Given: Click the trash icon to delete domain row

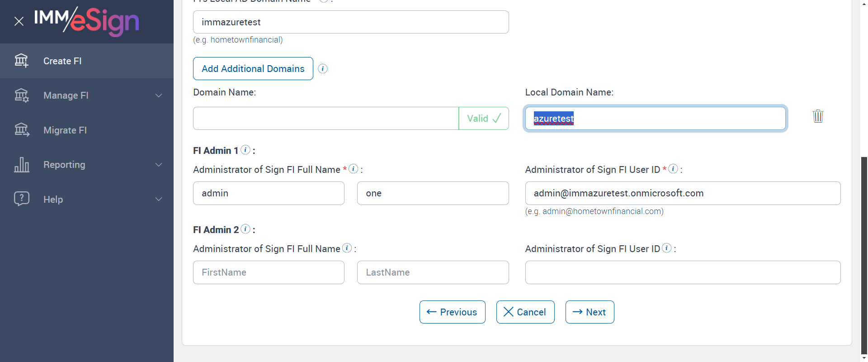Looking at the screenshot, I should [818, 116].
